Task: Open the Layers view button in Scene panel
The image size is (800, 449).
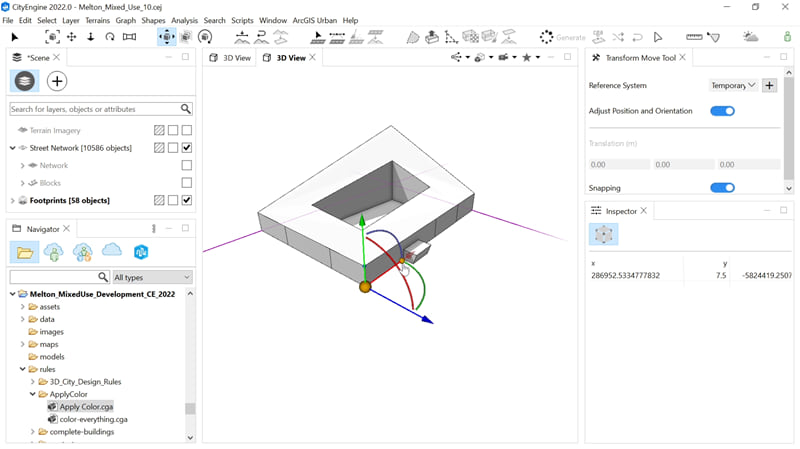Action: pos(24,81)
